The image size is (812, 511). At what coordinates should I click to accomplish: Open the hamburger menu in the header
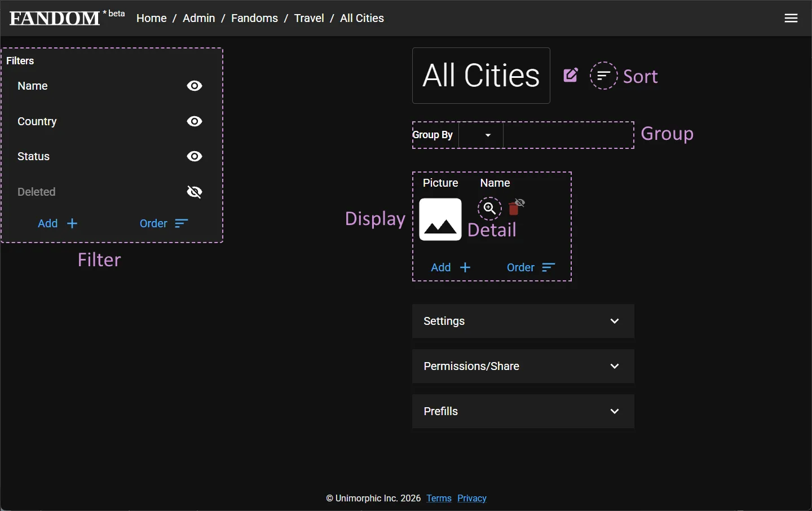(791, 18)
